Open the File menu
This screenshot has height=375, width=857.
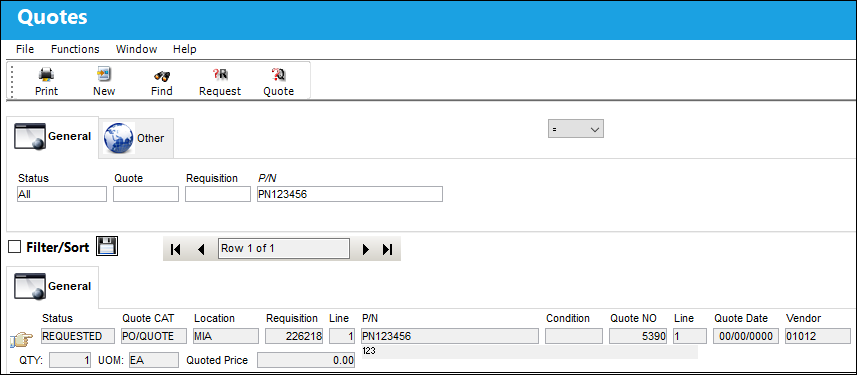click(25, 49)
